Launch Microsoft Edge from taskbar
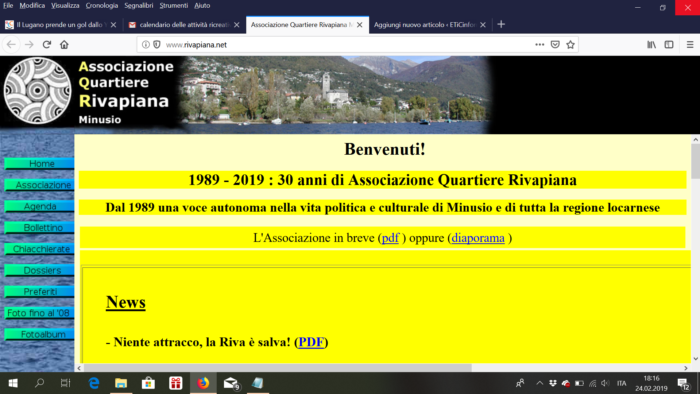This screenshot has width=700, height=394. click(94, 383)
